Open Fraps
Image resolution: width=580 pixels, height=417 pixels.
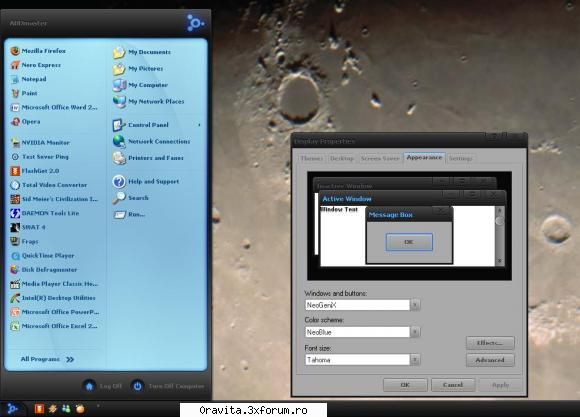point(24,241)
